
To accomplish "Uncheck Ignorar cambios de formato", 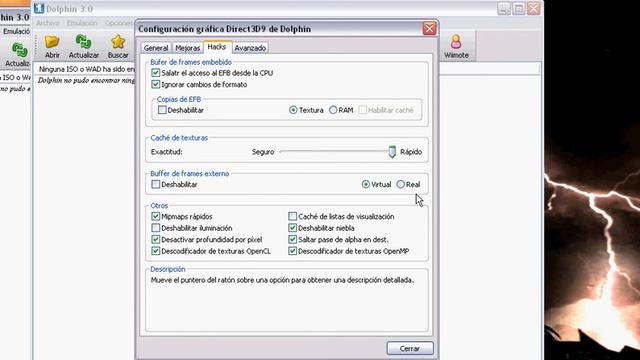I will (156, 84).
